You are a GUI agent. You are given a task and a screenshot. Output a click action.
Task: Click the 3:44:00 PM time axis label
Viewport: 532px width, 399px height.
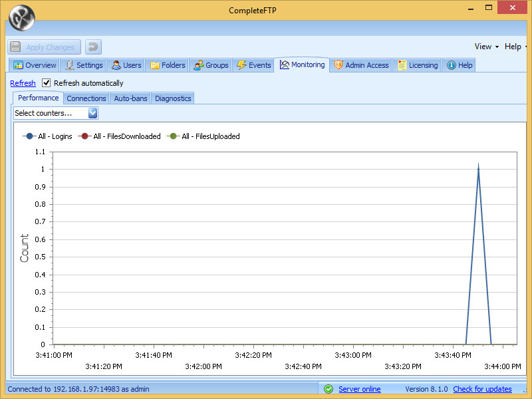[503, 366]
